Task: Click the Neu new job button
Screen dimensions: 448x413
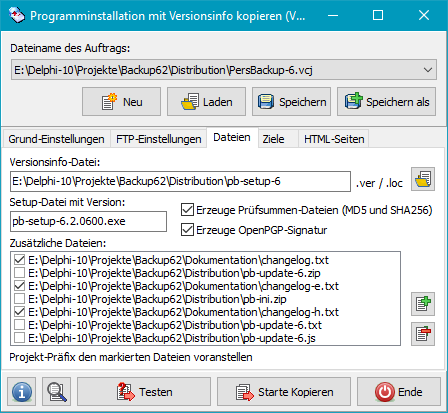Action: [x=121, y=102]
